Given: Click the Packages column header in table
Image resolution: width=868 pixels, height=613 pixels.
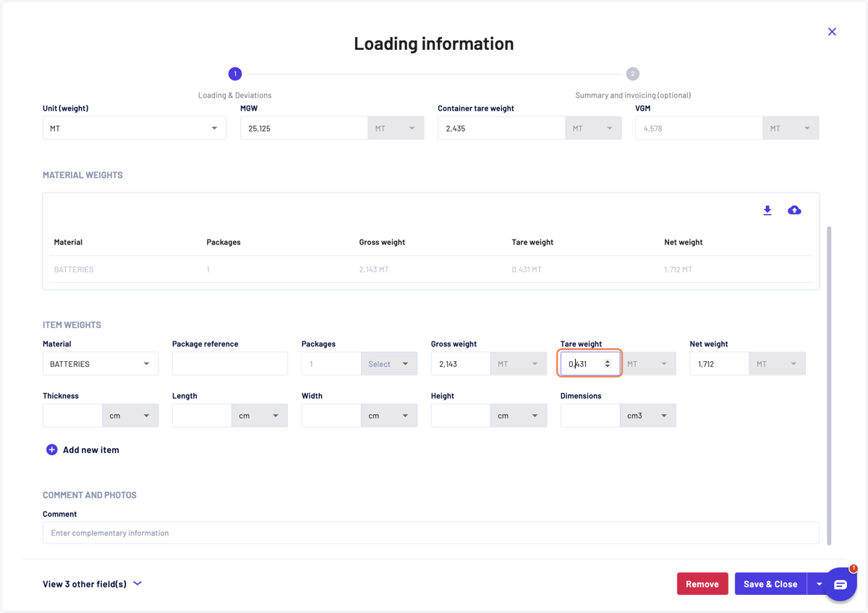Looking at the screenshot, I should pyautogui.click(x=224, y=242).
